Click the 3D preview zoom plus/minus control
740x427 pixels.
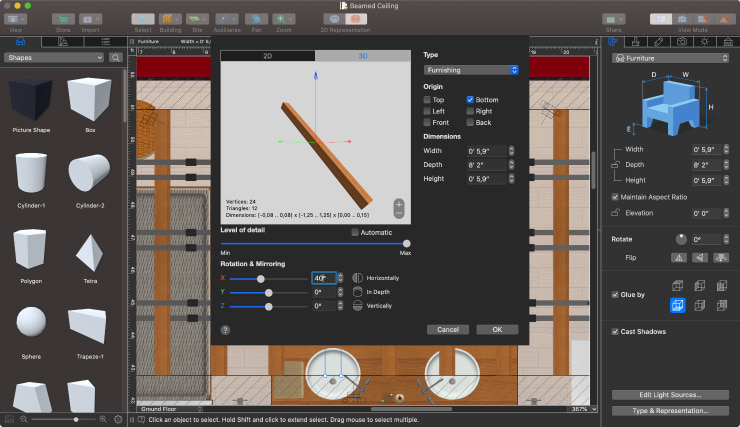coord(399,209)
